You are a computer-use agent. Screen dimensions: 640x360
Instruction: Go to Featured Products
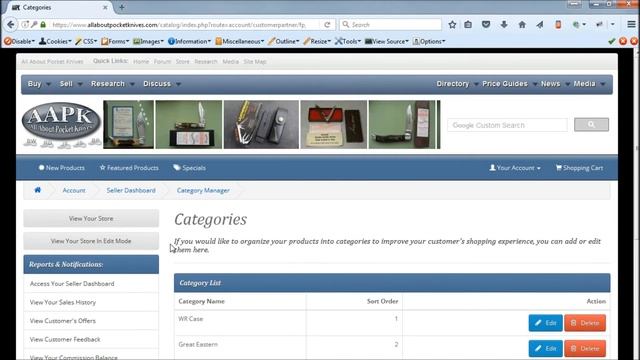click(x=129, y=168)
